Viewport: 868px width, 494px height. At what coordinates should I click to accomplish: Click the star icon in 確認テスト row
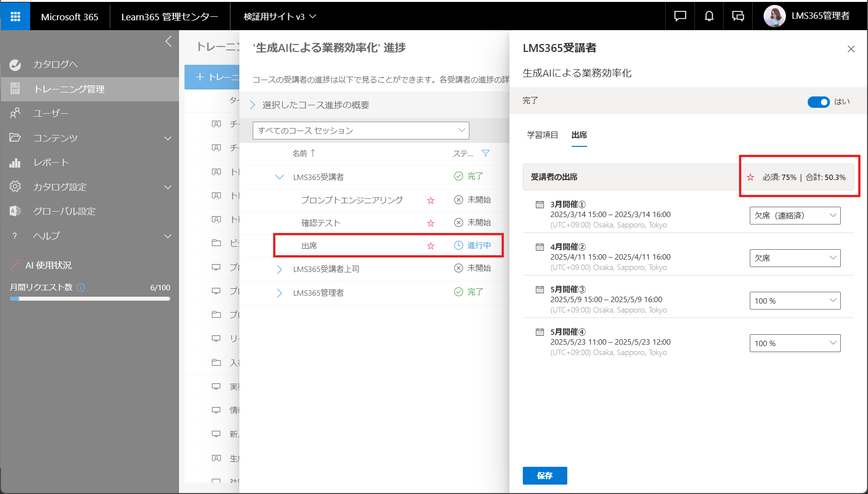click(431, 223)
